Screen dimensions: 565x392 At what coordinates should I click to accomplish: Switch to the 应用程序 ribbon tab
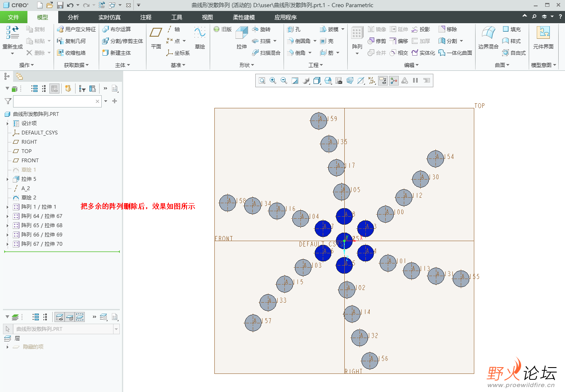tap(286, 17)
